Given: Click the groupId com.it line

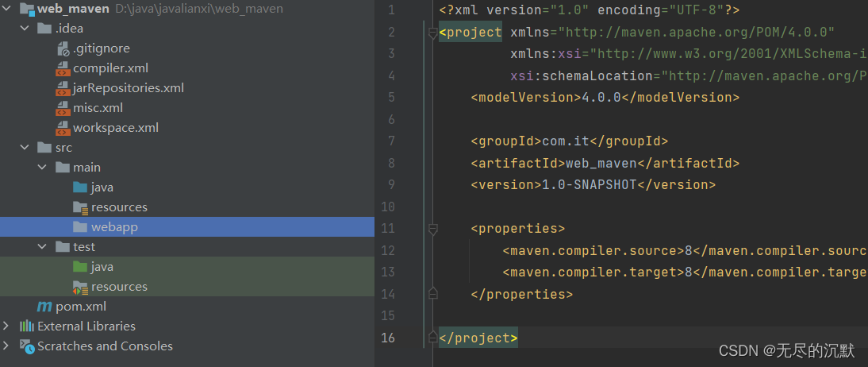Looking at the screenshot, I should coord(570,141).
